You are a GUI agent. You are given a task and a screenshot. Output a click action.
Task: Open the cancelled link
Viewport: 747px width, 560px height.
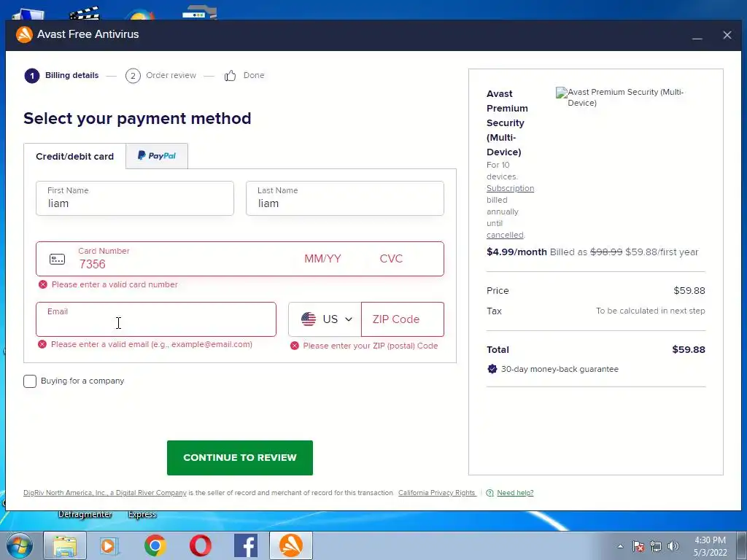coord(505,235)
